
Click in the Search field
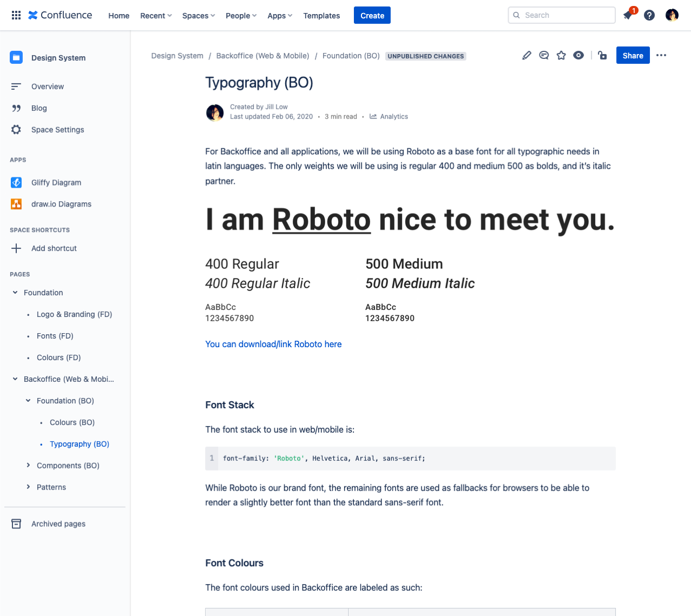click(562, 15)
